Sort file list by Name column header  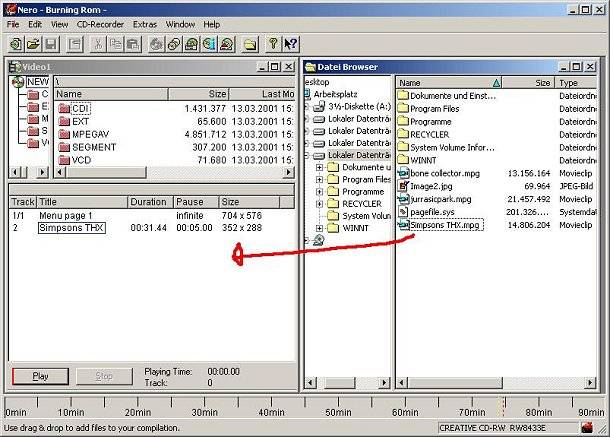449,83
